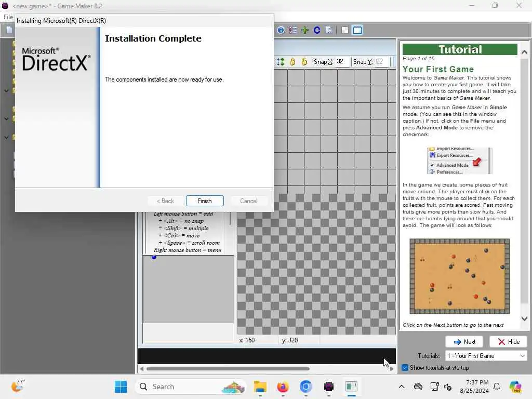Click the x: 160 status bar value
The width and height of the screenshot is (532, 399).
[x=247, y=340]
